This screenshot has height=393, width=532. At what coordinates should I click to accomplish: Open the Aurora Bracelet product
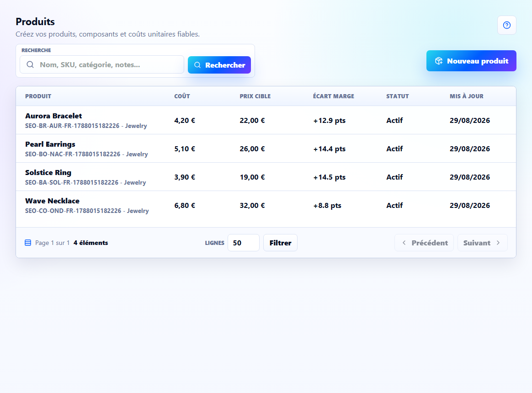[x=53, y=116]
